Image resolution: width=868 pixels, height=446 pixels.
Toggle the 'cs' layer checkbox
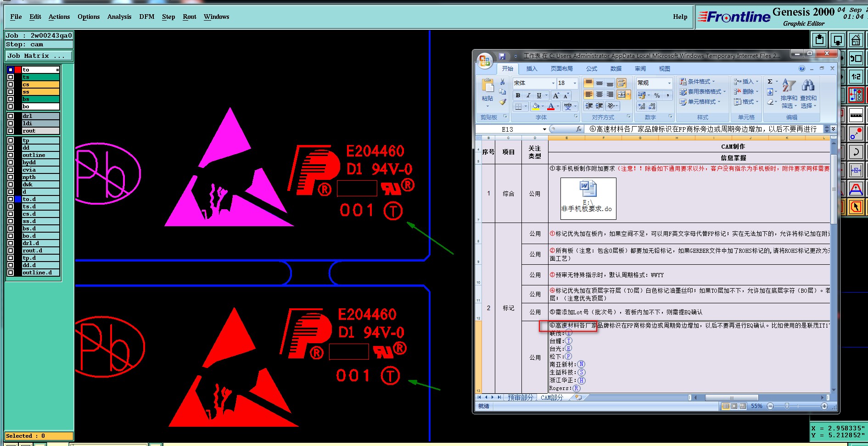(11, 84)
